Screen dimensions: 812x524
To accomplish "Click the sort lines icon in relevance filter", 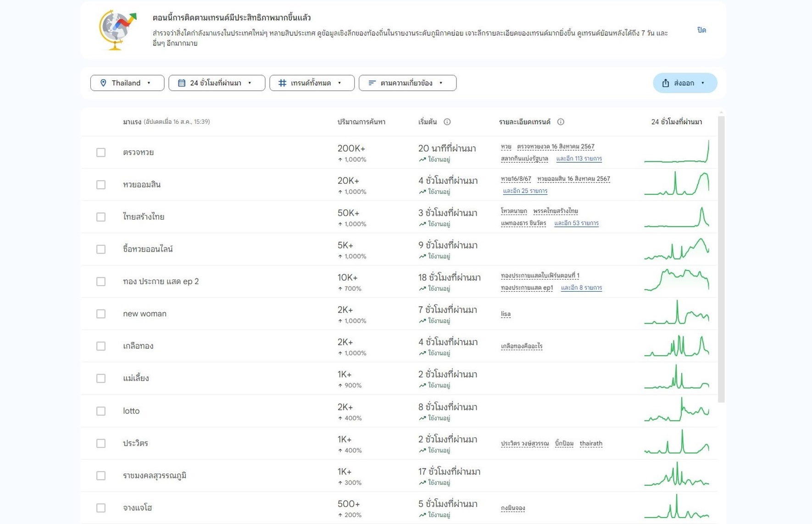I will coord(372,83).
